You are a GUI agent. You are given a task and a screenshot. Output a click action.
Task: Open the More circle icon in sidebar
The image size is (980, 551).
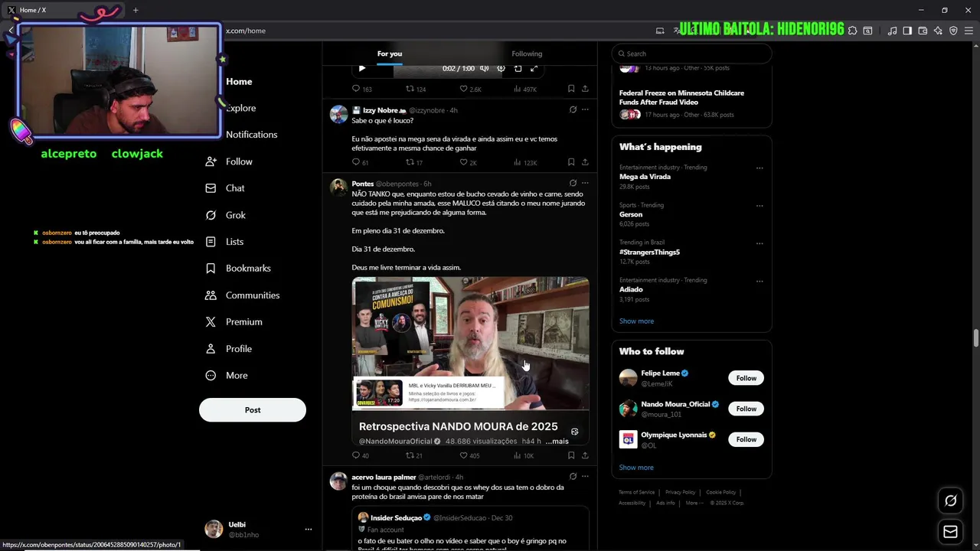coord(211,376)
